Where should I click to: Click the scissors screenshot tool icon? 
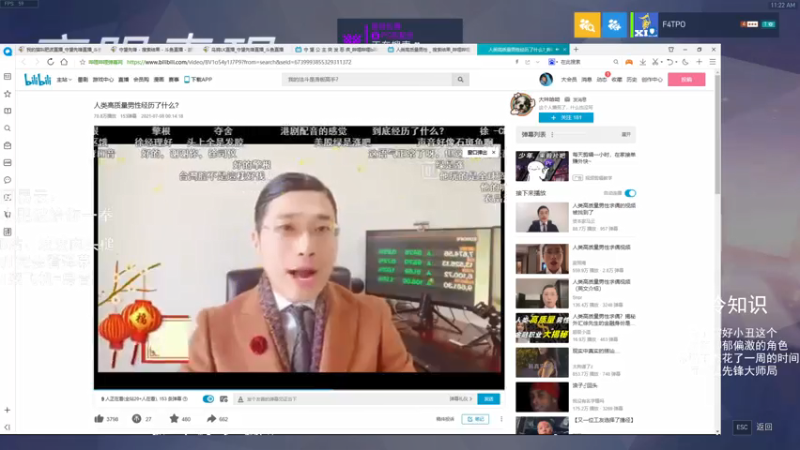pos(655,62)
